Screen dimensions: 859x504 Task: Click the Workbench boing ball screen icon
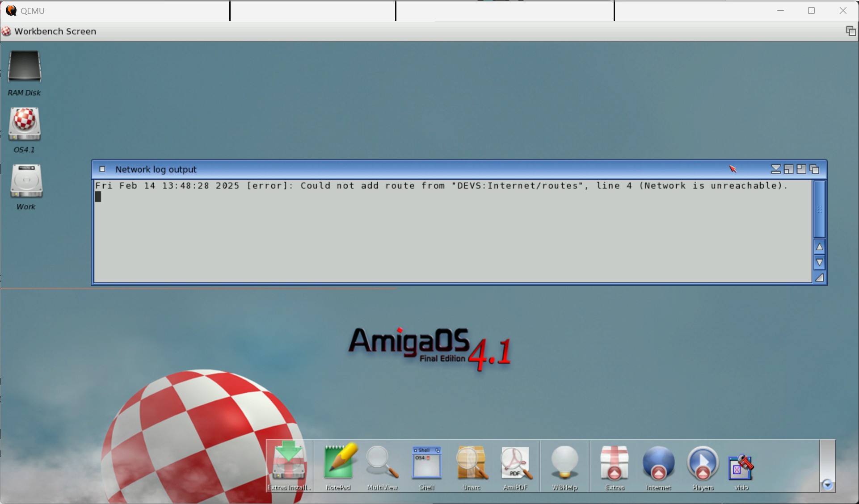(6, 31)
